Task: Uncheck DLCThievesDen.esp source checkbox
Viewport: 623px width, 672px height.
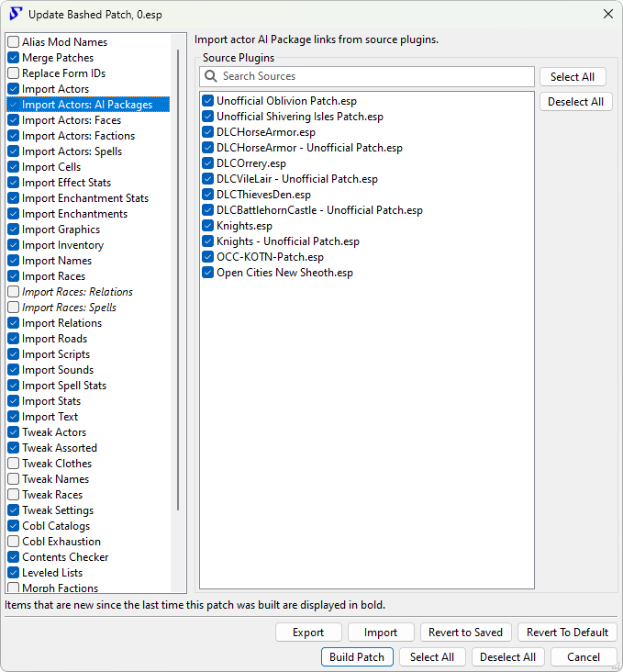Action: pos(207,195)
